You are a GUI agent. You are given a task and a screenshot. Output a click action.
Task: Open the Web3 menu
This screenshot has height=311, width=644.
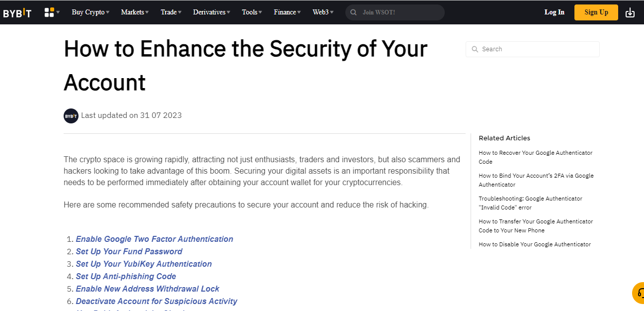323,12
